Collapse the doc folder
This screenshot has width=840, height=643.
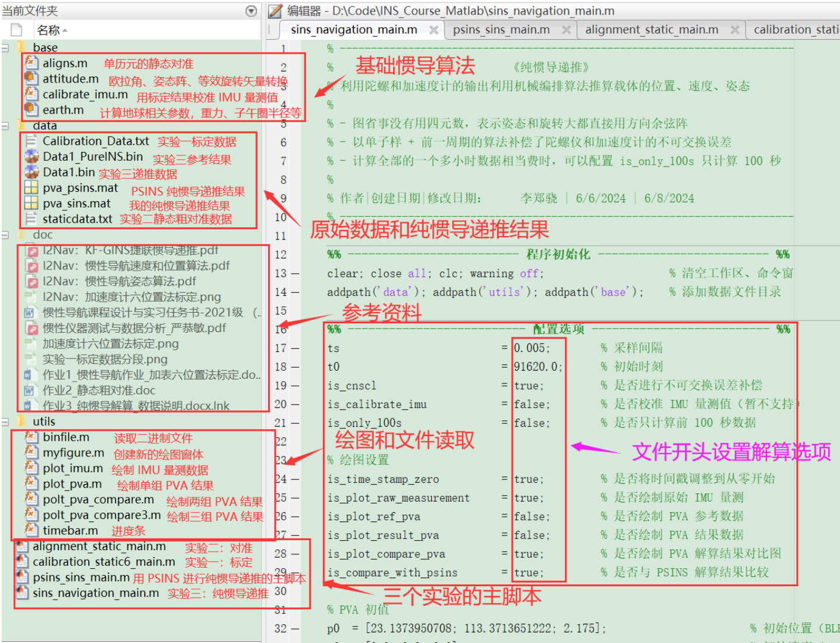click(6, 234)
